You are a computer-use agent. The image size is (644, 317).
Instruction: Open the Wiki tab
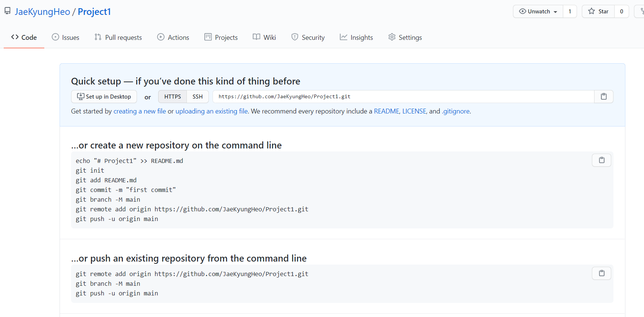[x=264, y=37]
